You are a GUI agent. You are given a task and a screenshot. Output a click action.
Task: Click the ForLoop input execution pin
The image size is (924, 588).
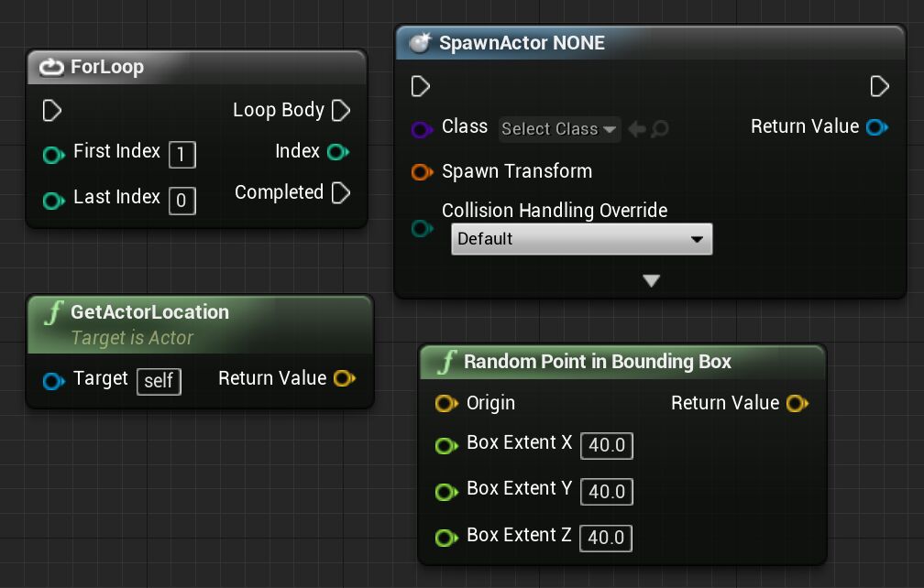52,111
